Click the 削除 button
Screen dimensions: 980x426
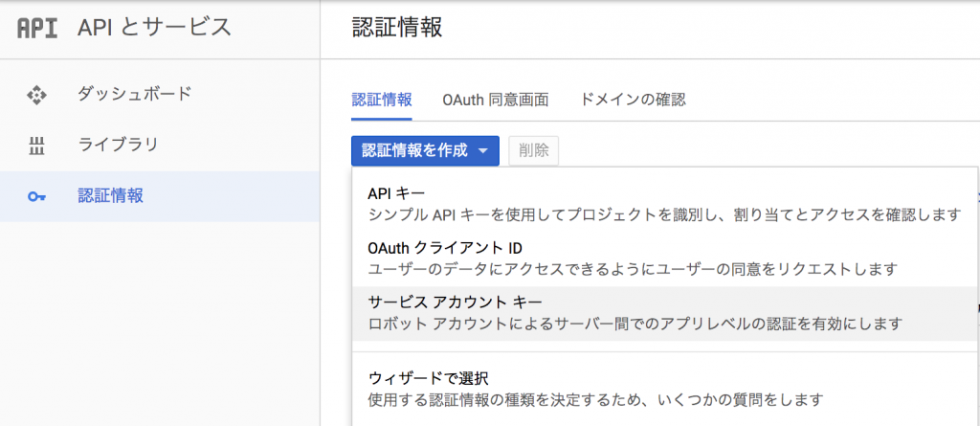point(534,150)
